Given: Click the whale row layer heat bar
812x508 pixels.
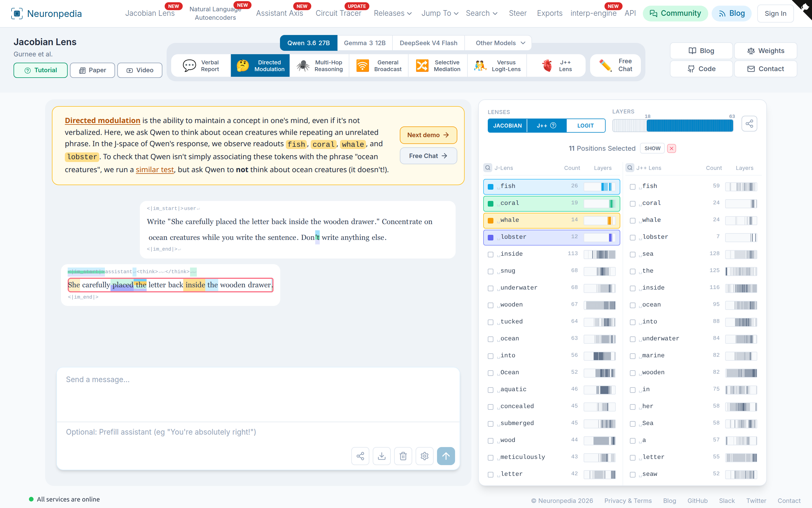Looking at the screenshot, I should pyautogui.click(x=600, y=220).
